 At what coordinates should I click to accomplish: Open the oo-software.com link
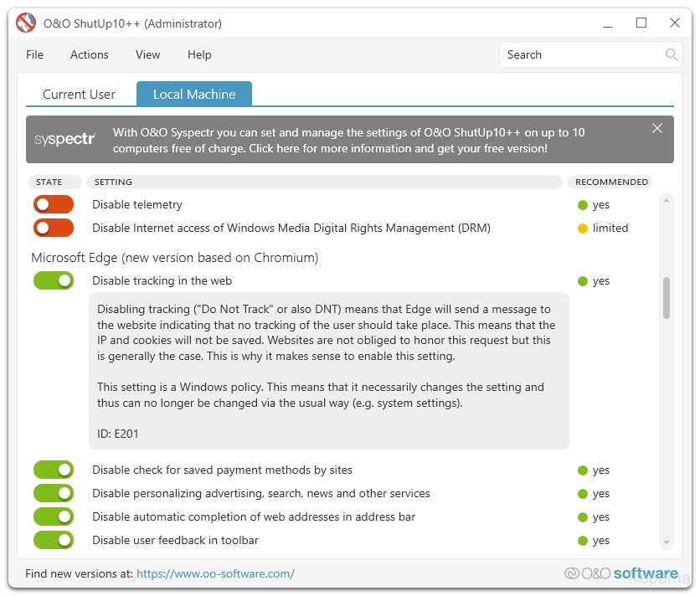[215, 574]
